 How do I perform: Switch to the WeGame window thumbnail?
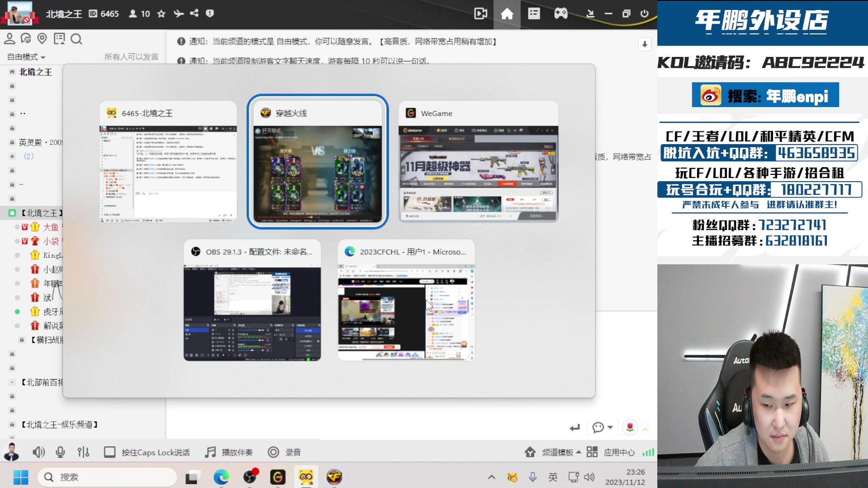(x=478, y=162)
